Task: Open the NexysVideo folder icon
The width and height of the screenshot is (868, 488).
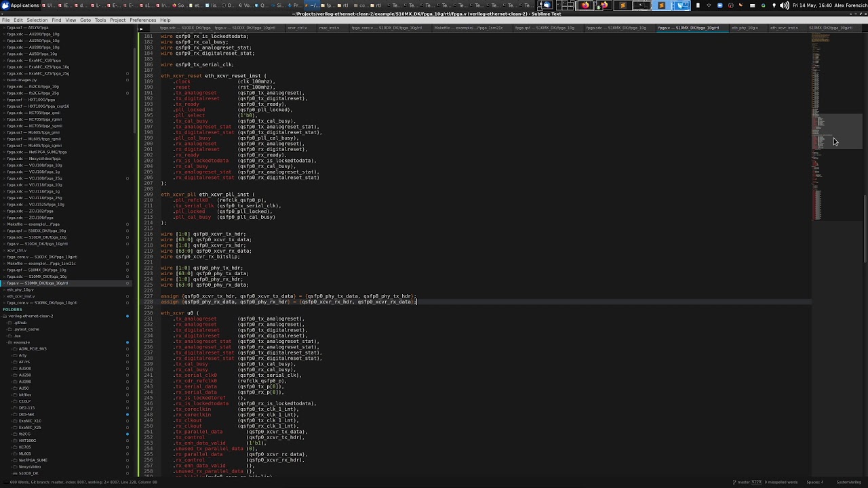Action: point(15,467)
